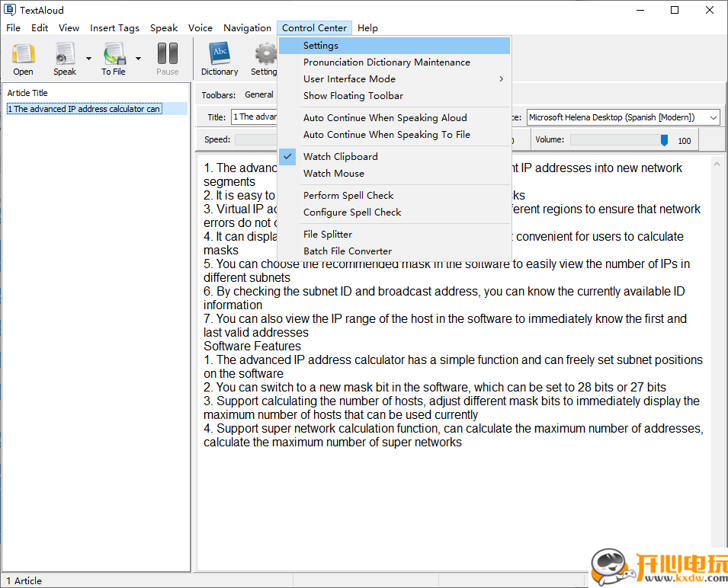This screenshot has width=728, height=588.
Task: Click the Open toolbar icon
Action: pos(23,58)
